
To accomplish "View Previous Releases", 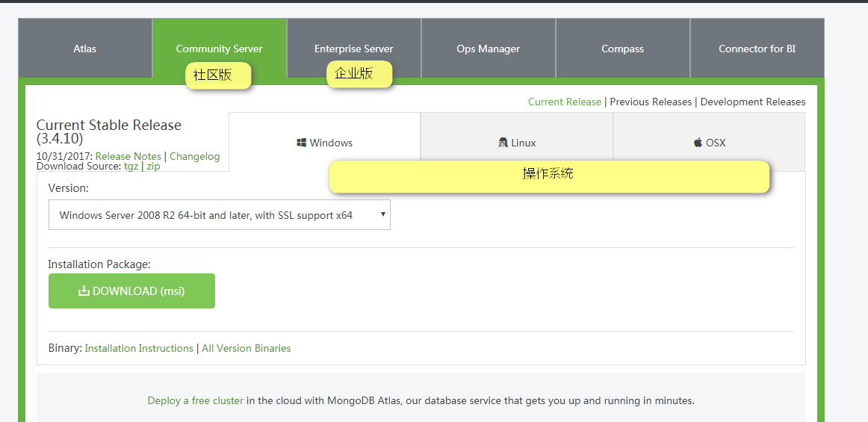I will (x=651, y=102).
